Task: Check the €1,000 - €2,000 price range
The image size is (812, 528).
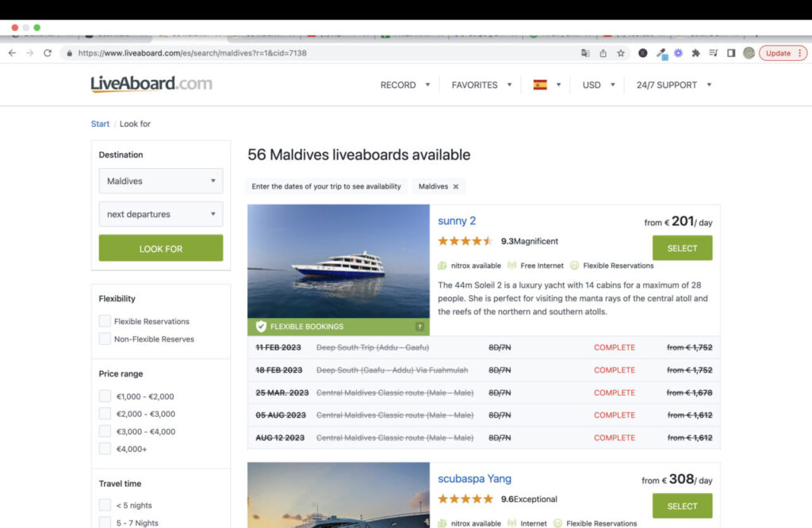Action: click(x=105, y=396)
